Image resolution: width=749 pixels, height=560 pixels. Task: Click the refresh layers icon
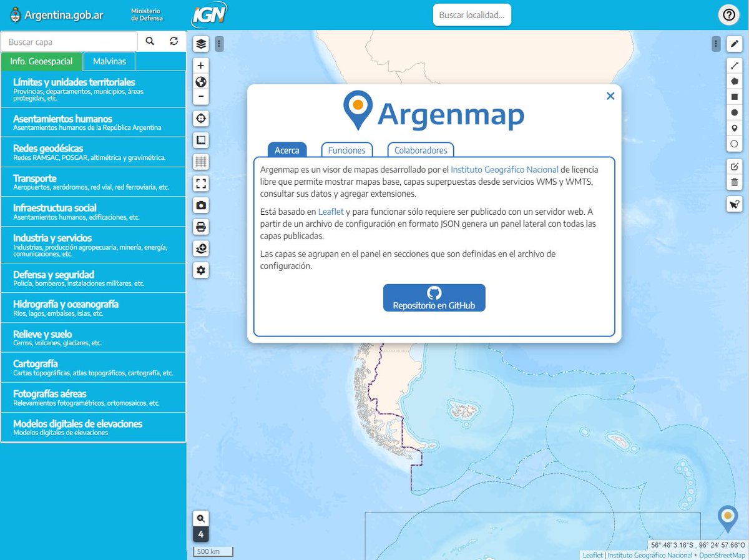(174, 41)
